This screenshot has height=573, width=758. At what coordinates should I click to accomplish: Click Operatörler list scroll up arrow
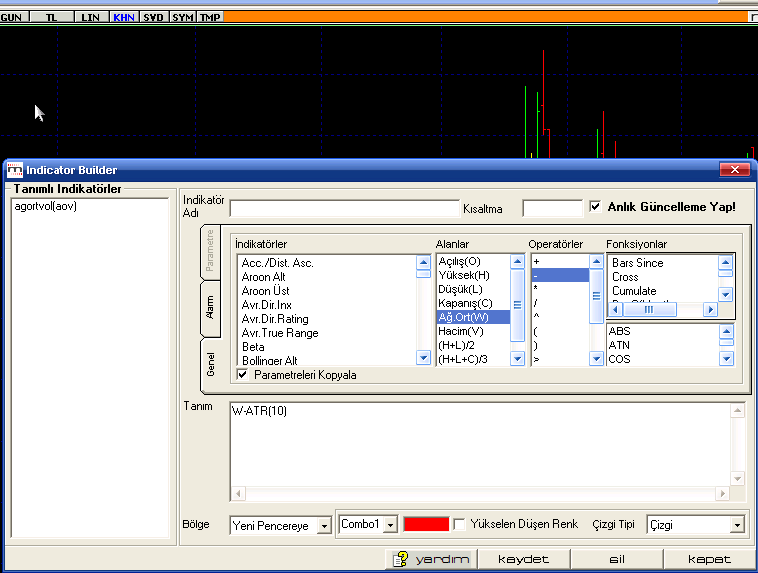click(596, 262)
